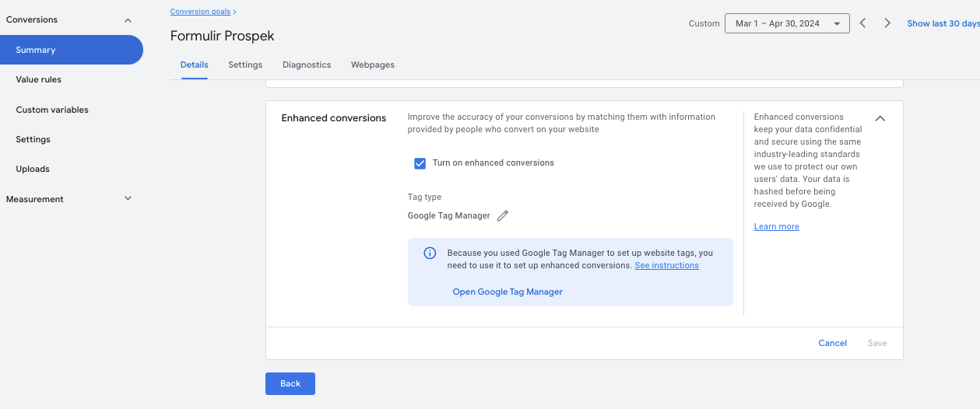
Task: Open the Diagnostics tab
Action: (307, 65)
